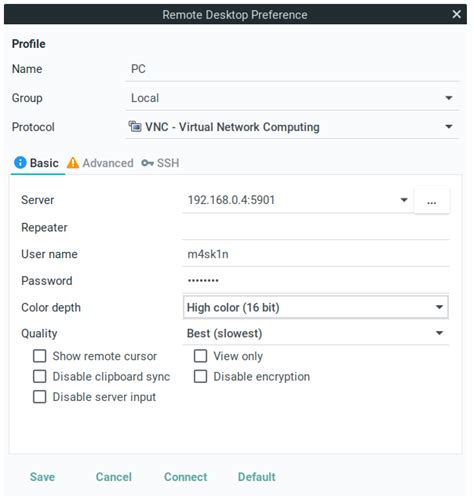Open the Protocol dropdown list

[292, 127]
